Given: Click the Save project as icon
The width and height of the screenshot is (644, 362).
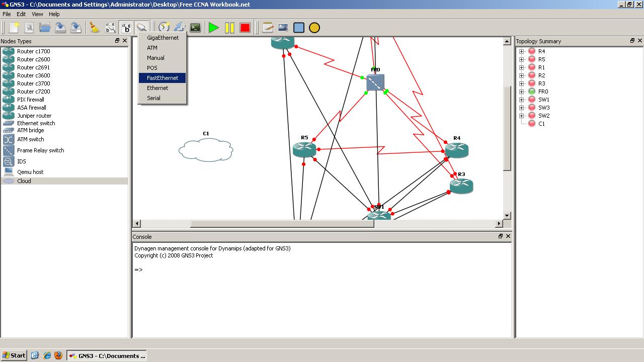Looking at the screenshot, I should [x=76, y=28].
